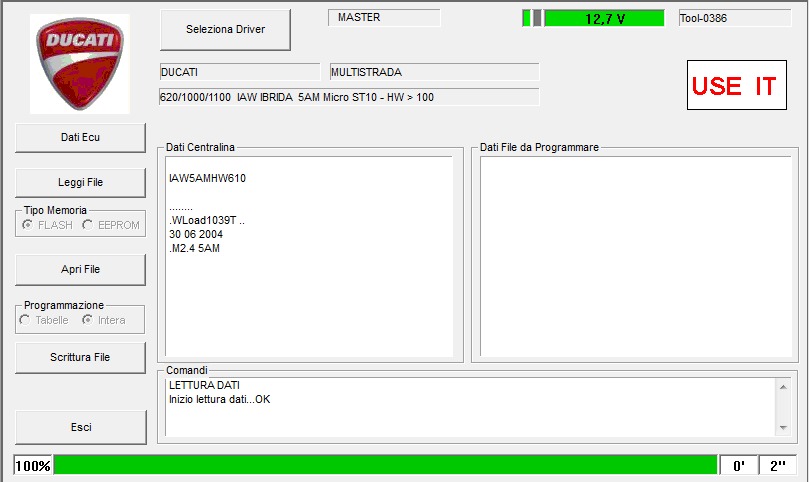
Task: Choose Intera programming mode
Action: pyautogui.click(x=88, y=320)
